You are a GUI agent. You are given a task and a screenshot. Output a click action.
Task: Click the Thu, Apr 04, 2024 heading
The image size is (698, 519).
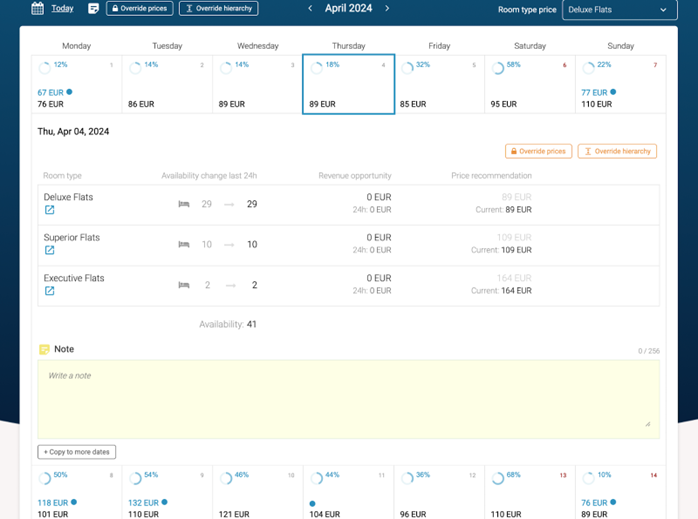[x=73, y=132]
